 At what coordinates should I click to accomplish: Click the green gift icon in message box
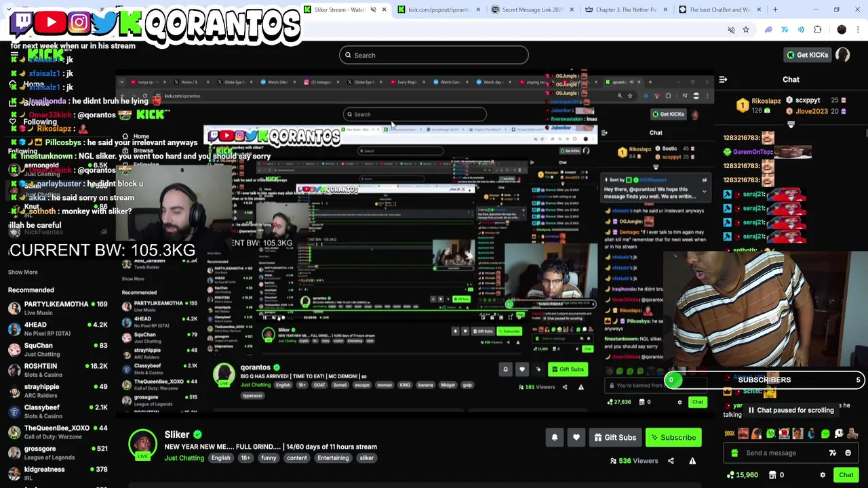tap(734, 453)
